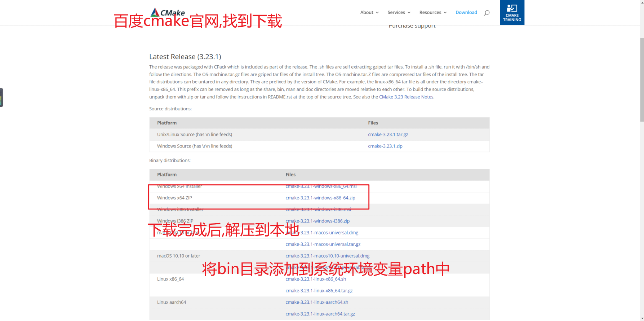Go to the Download page
644x321 pixels.
pyautogui.click(x=466, y=12)
